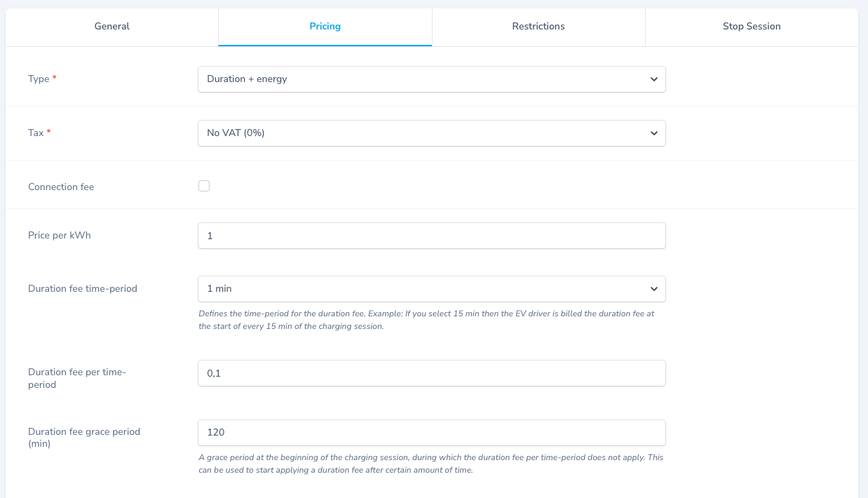
Task: Click the Duration fee time-period label
Action: point(83,289)
